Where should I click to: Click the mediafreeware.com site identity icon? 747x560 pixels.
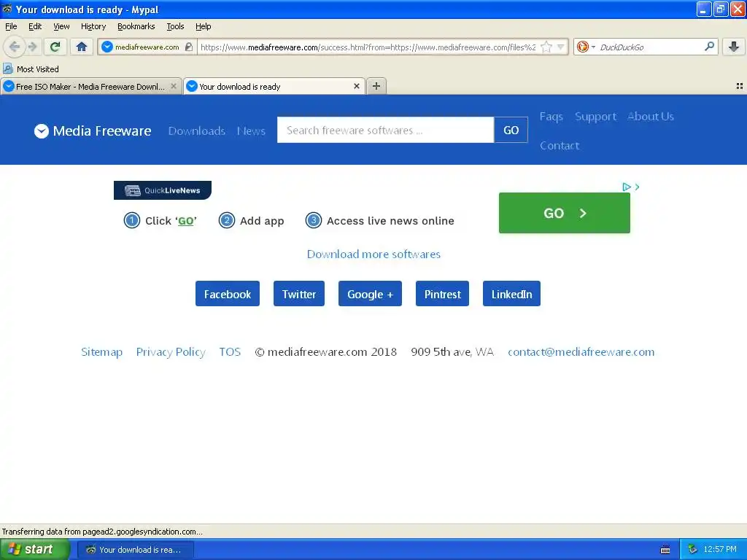pyautogui.click(x=107, y=47)
